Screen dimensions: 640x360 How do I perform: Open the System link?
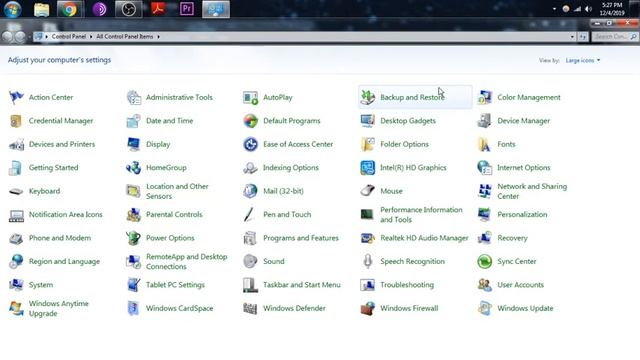tap(41, 285)
